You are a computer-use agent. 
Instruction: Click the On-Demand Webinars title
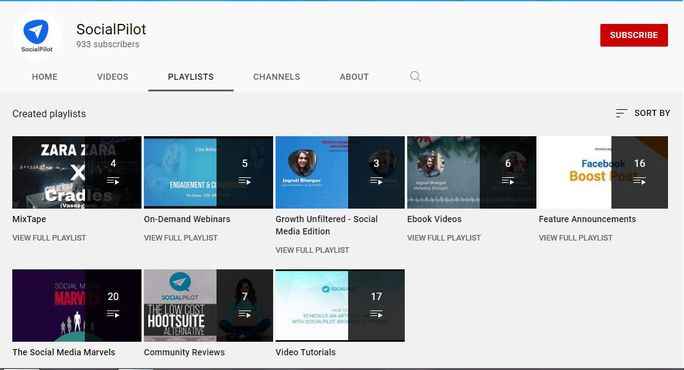point(187,219)
